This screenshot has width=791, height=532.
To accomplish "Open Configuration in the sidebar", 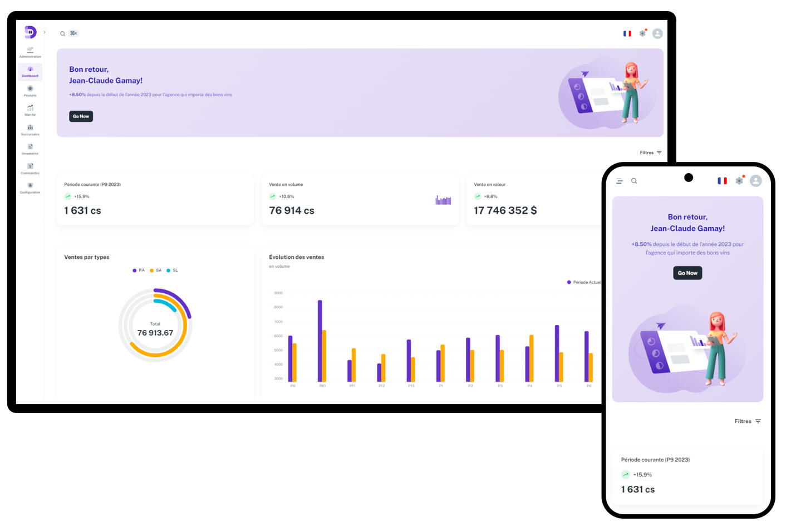I will click(30, 188).
